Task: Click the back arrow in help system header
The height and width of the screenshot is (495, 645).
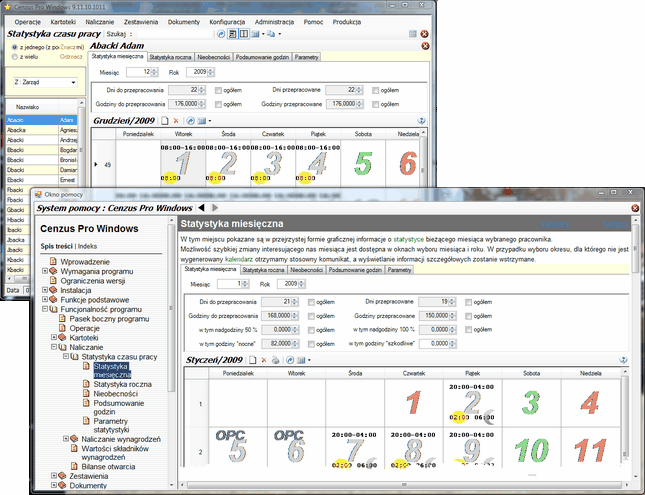Action: (200, 207)
